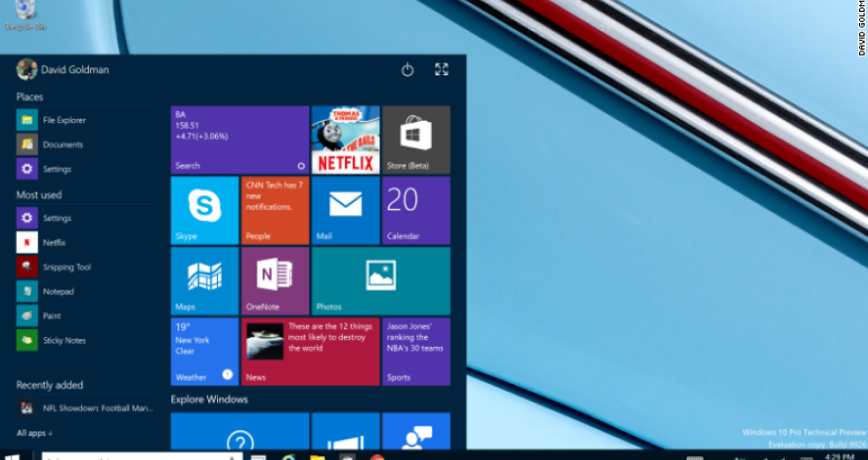868x460 pixels.
Task: Click the Explore Windows group heading
Action: click(209, 400)
